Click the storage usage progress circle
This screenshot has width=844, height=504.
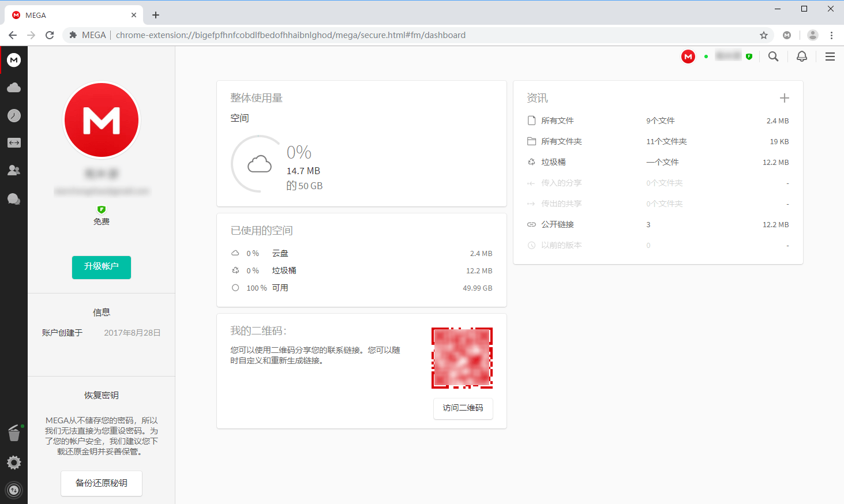(258, 164)
